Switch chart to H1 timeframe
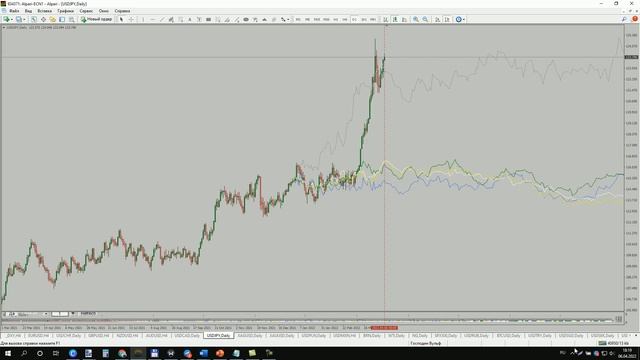The width and height of the screenshot is (640, 360). 336,19
